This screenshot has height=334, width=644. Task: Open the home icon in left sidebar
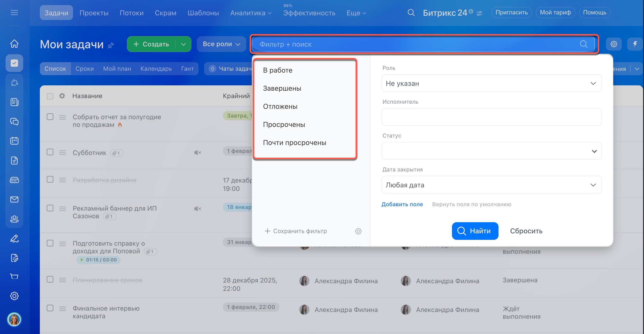[x=14, y=44]
